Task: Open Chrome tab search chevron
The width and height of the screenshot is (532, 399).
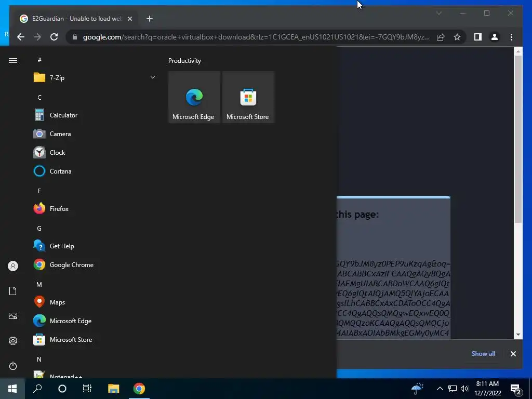Action: 438,13
